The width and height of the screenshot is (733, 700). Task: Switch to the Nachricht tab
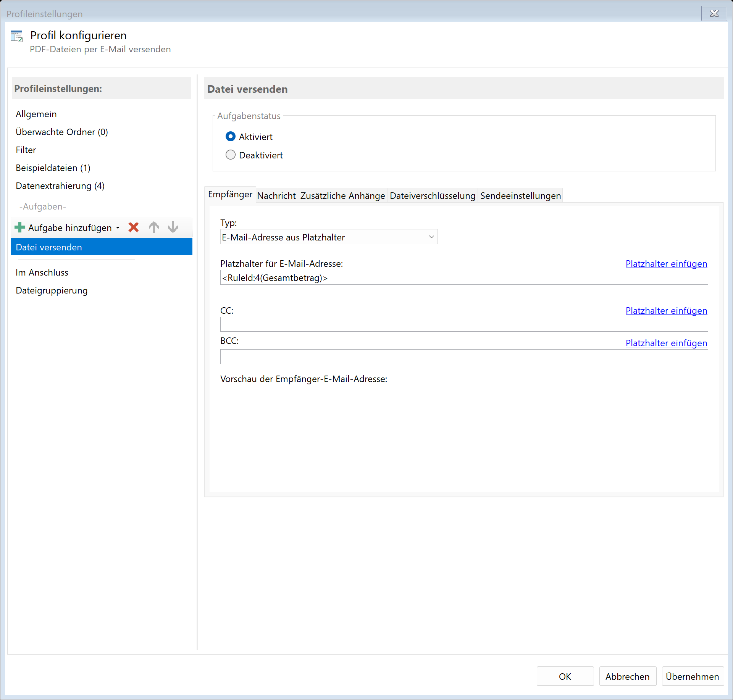click(x=276, y=196)
